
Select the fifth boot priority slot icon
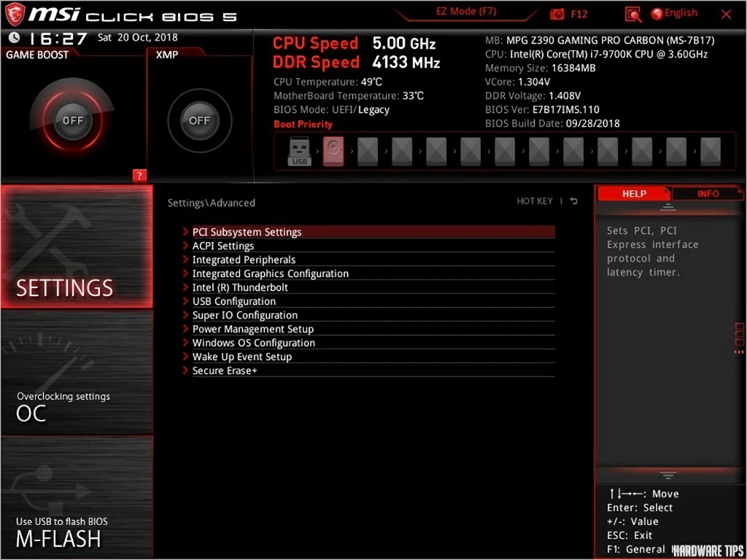pos(436,152)
